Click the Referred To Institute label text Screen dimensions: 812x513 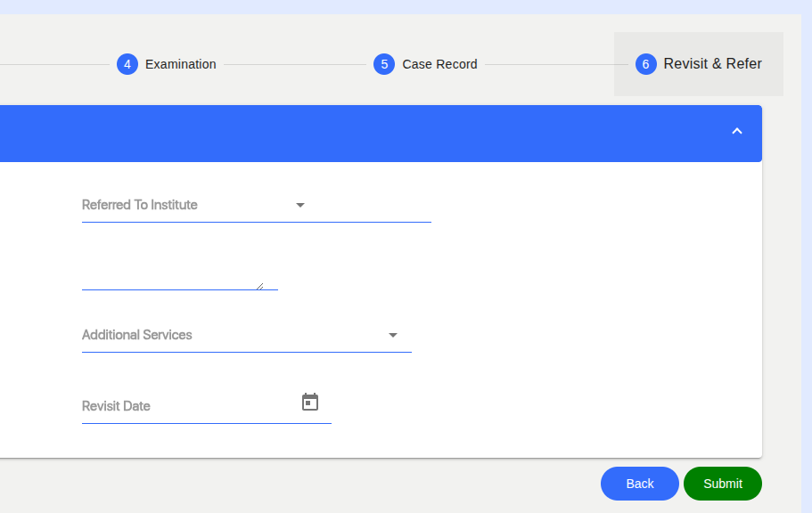[139, 205]
